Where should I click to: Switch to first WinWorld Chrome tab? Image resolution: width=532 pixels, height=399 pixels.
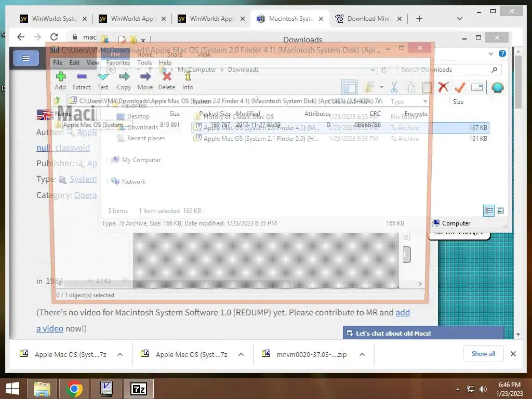[54, 19]
